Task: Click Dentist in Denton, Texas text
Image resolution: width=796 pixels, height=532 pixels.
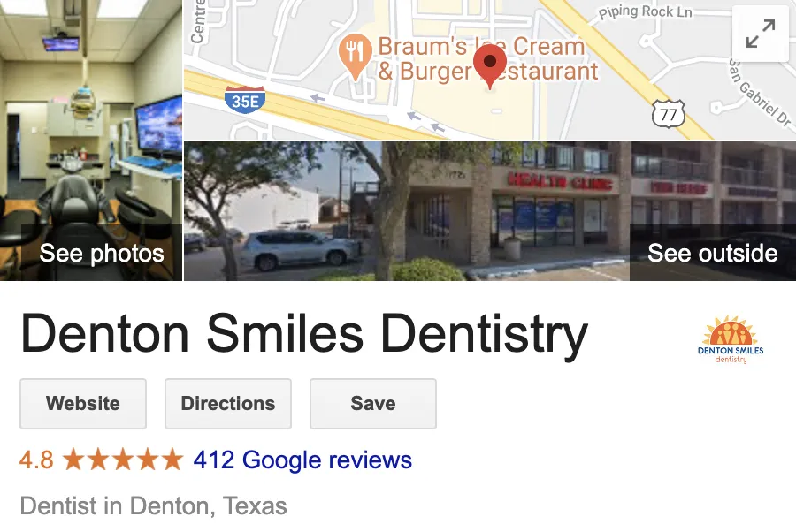Action: point(153,505)
